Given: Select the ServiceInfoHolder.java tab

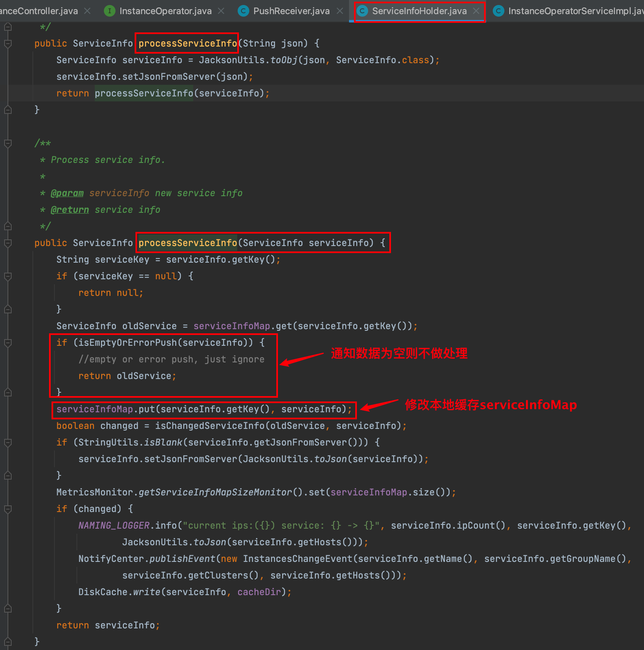Looking at the screenshot, I should [419, 11].
